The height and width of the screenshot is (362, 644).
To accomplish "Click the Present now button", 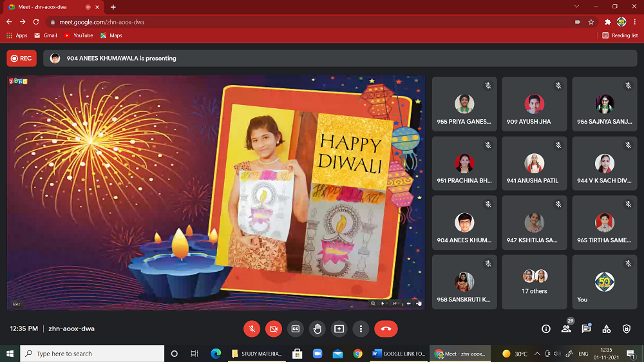I will pyautogui.click(x=339, y=329).
